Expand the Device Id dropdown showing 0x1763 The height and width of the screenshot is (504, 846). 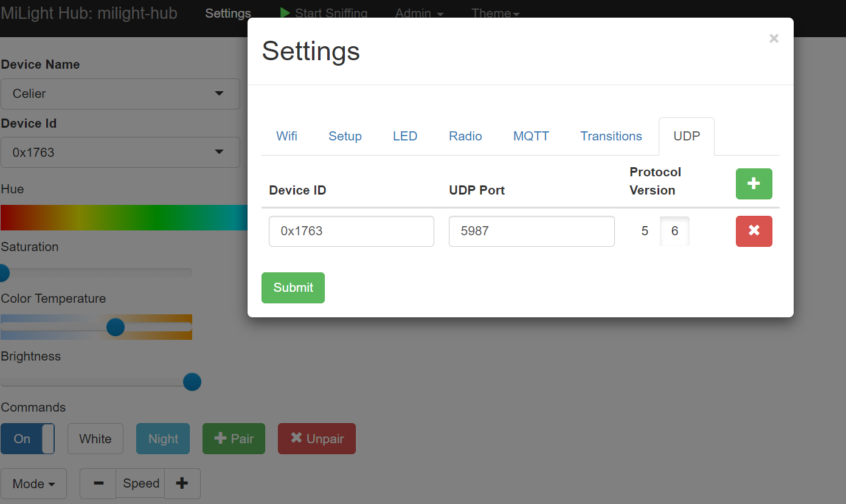tap(120, 153)
